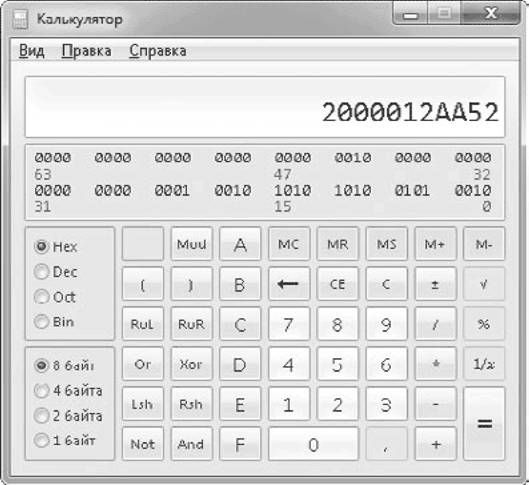Minimize the Калькулятор window

(410, 14)
